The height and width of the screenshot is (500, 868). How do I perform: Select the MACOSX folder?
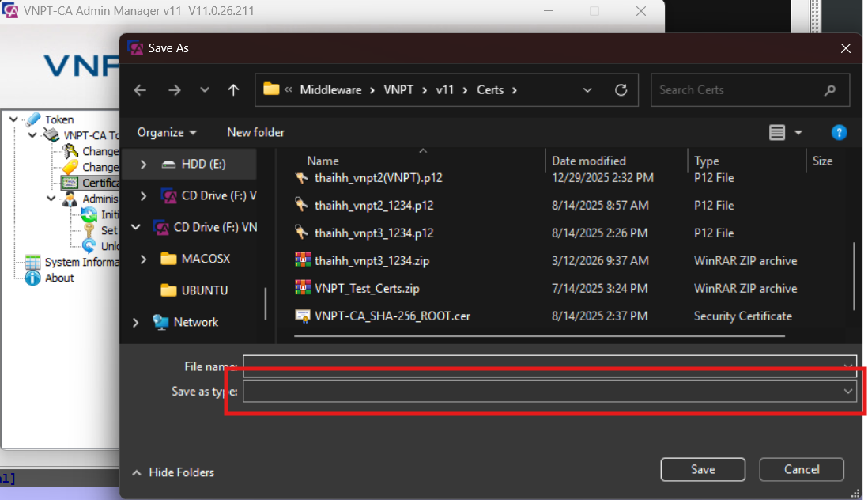point(206,259)
